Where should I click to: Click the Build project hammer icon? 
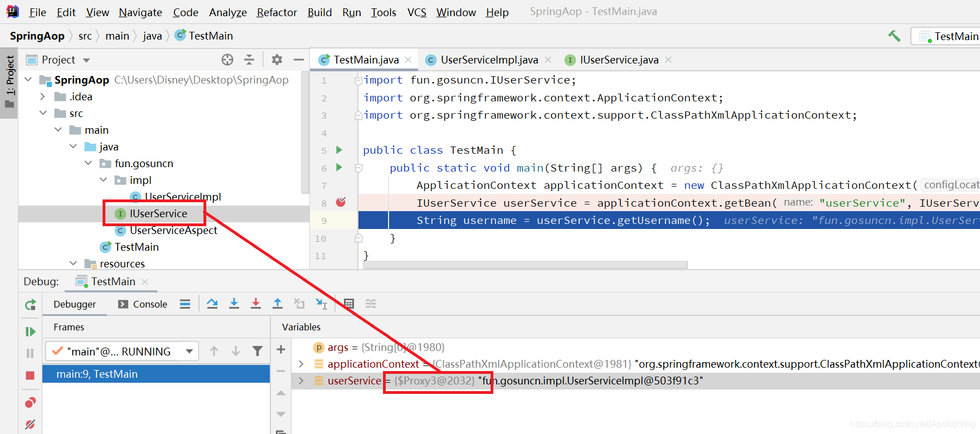(894, 36)
